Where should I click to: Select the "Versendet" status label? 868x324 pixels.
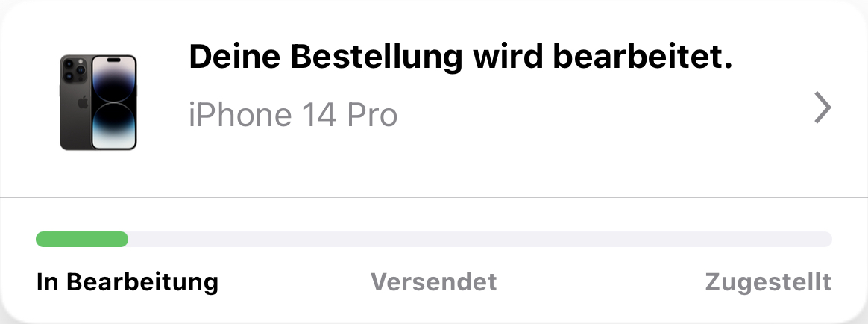pyautogui.click(x=433, y=282)
